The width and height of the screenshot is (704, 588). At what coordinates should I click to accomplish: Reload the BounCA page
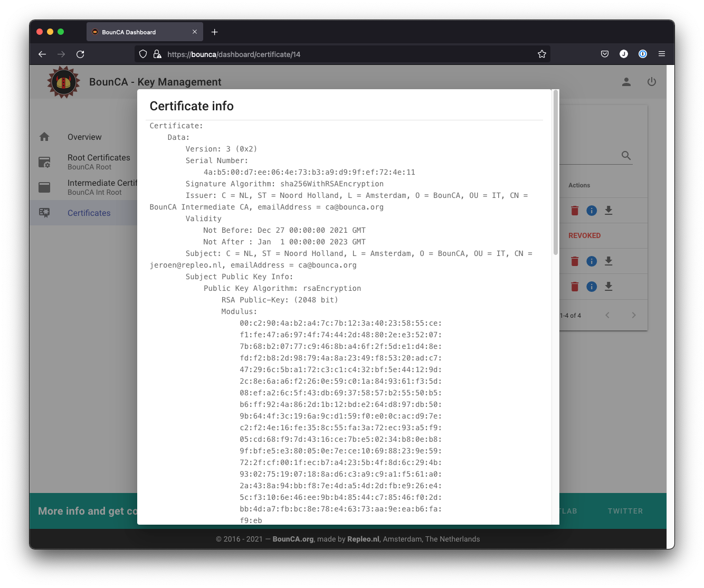(80, 54)
